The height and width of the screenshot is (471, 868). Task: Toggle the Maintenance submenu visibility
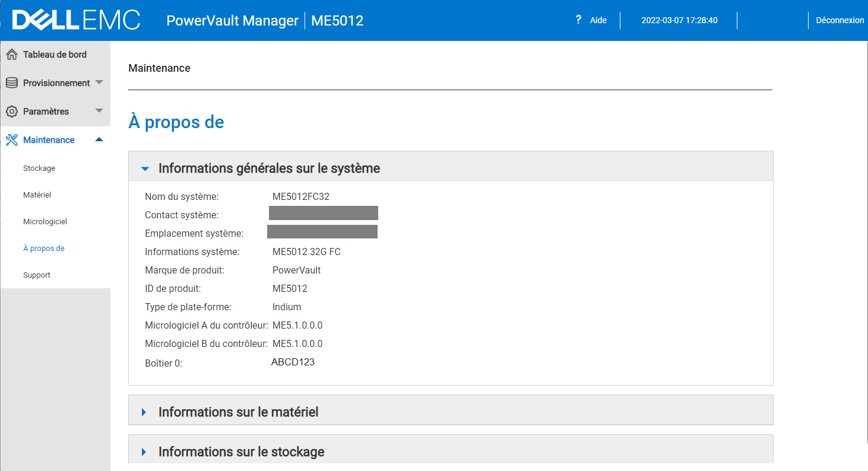[x=47, y=139]
